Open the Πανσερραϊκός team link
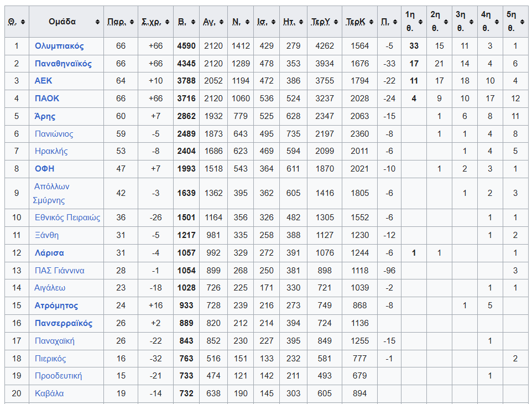Image resolution: width=532 pixels, height=404 pixels. 63,323
